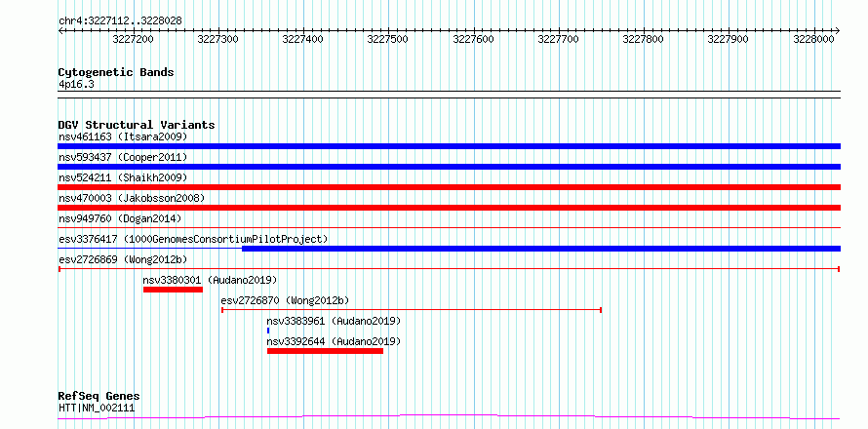
Task: Click the esv2726870 red span line
Action: pos(412,310)
